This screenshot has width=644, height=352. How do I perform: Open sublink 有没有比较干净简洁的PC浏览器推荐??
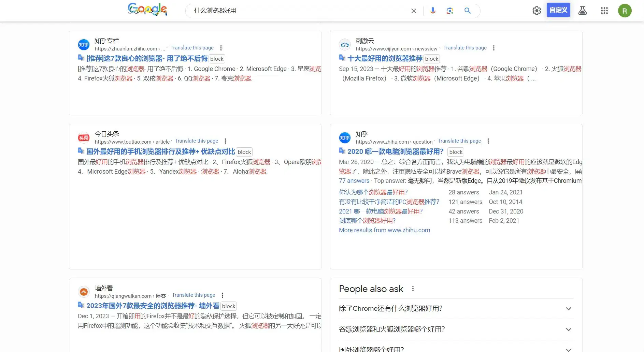click(389, 202)
